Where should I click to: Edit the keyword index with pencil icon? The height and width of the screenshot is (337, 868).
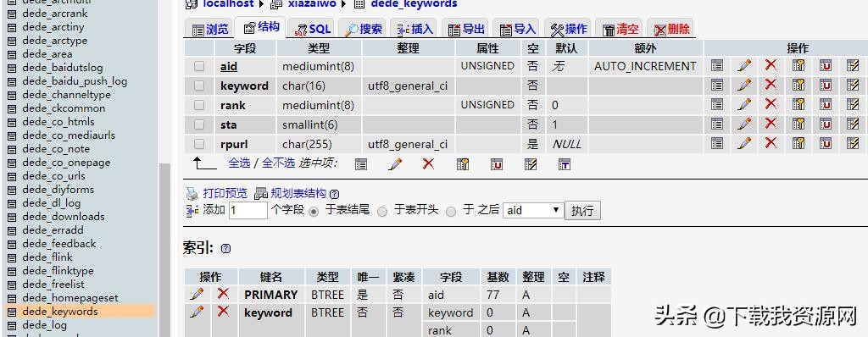pyautogui.click(x=197, y=312)
